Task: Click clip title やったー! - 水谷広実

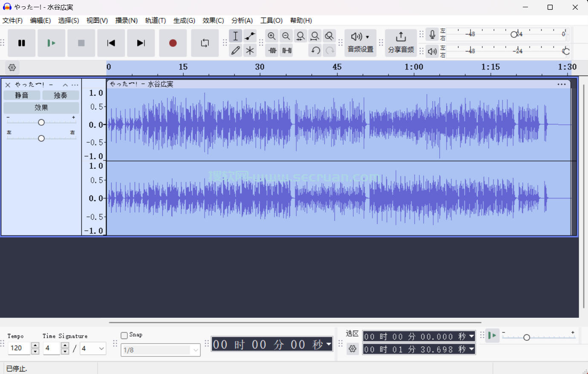Action: pyautogui.click(x=141, y=84)
